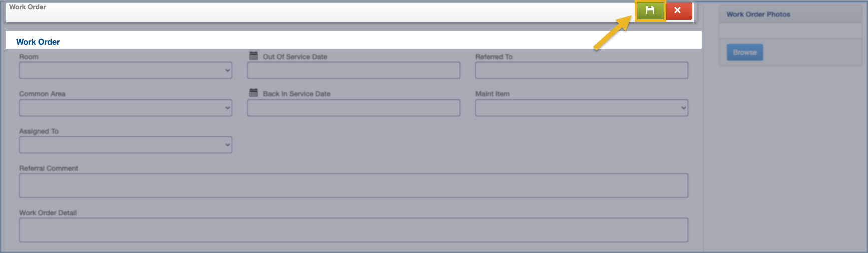
Task: Expand the Maint Item dropdown
Action: tap(581, 108)
